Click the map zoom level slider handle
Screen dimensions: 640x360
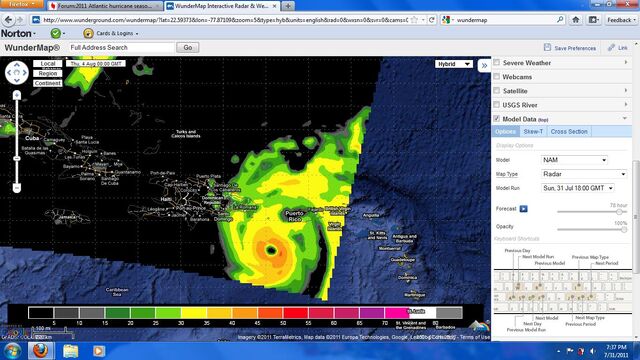(x=17, y=158)
